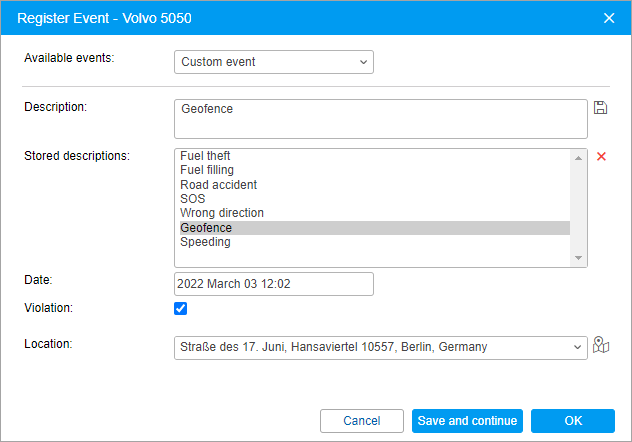Click scroll up arrow in stored descriptions
632x442 pixels.
578,158
